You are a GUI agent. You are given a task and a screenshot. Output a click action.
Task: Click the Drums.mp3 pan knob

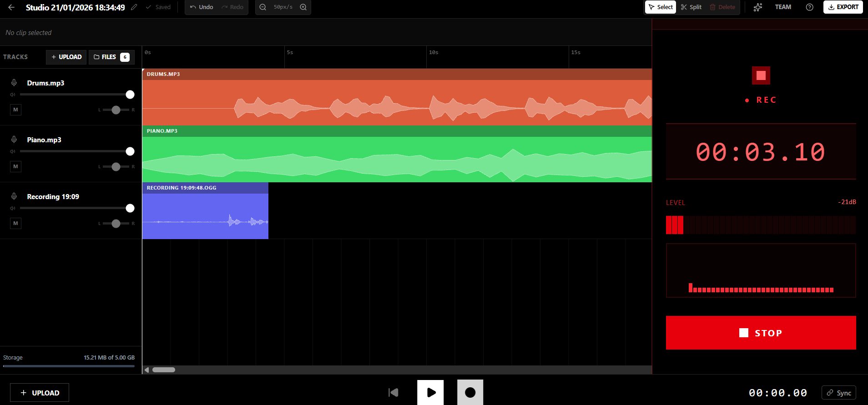coord(116,110)
